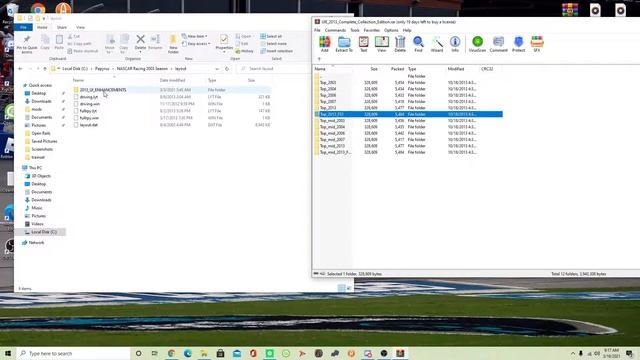
Task: Click Copy path in Explorer ribbon
Action: click(x=80, y=44)
